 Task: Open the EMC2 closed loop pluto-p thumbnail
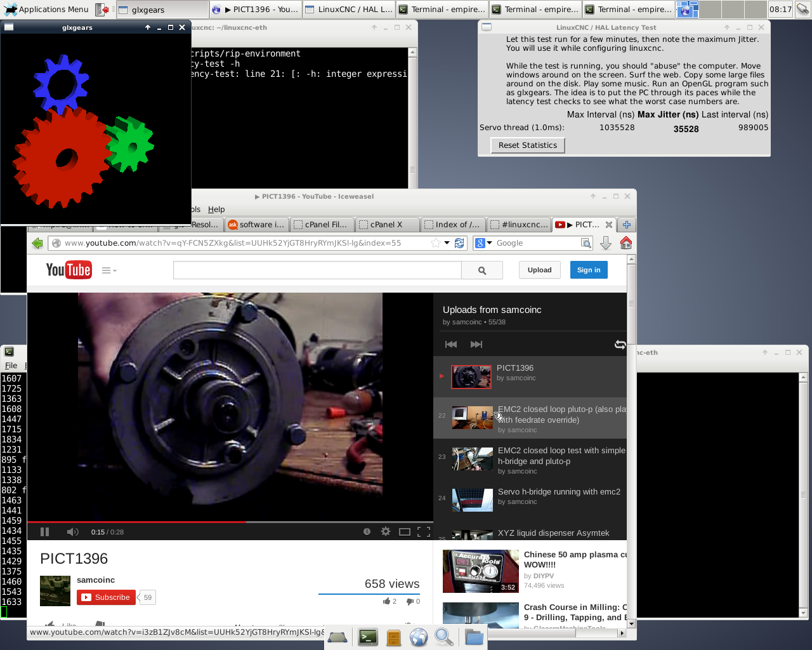(473, 418)
